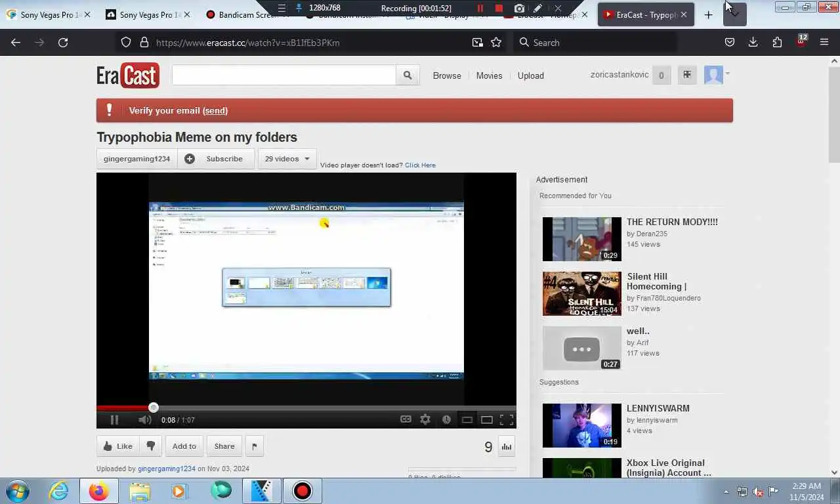This screenshot has height=504, width=840.
Task: Switch to first Sony Vegas Pro tab
Action: point(47,14)
